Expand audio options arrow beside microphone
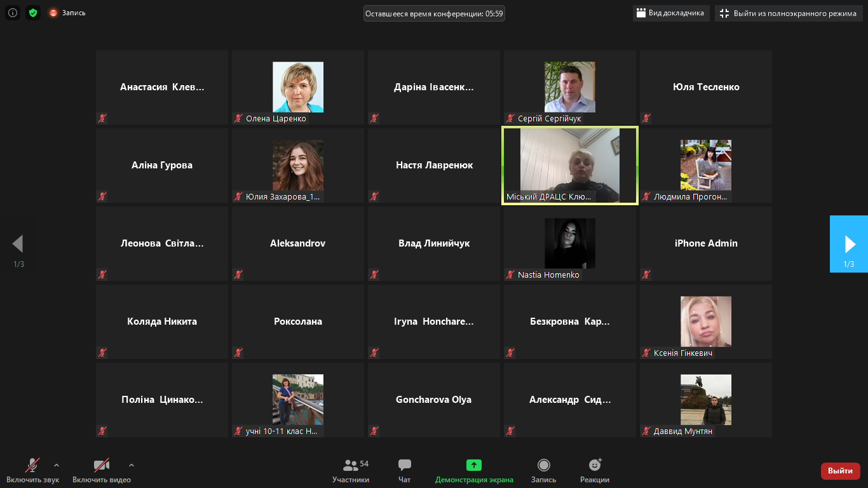The height and width of the screenshot is (488, 868). coord(57,464)
